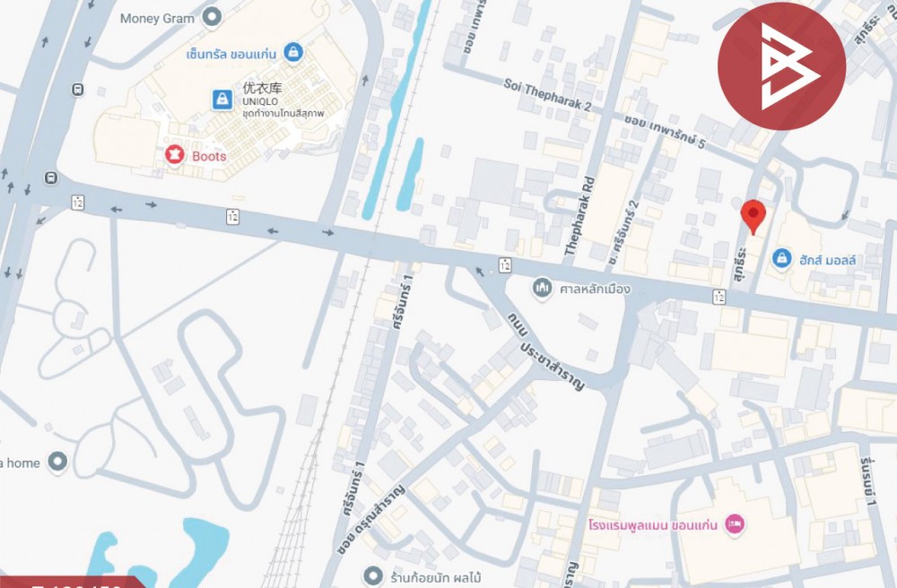Click the route 12 shield near Thepharak Rd
The height and width of the screenshot is (588, 897).
click(x=504, y=264)
